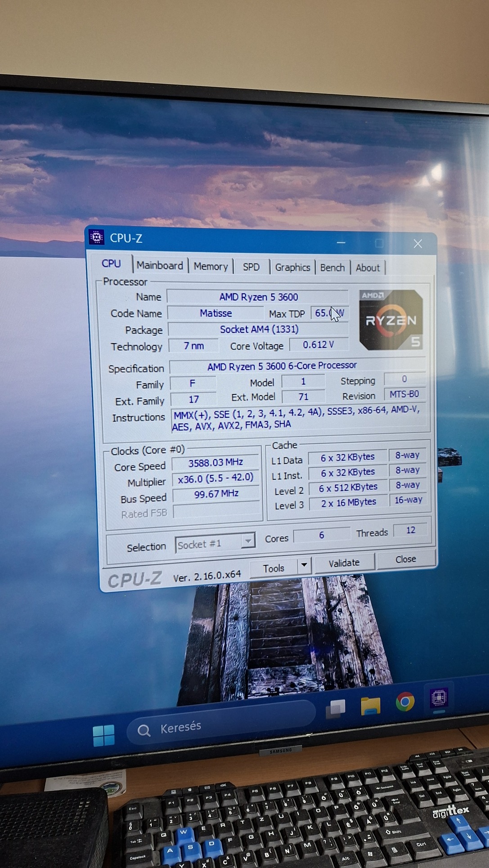Open the Windows Start menu
Viewport: 489px width, 868px height.
[104, 736]
